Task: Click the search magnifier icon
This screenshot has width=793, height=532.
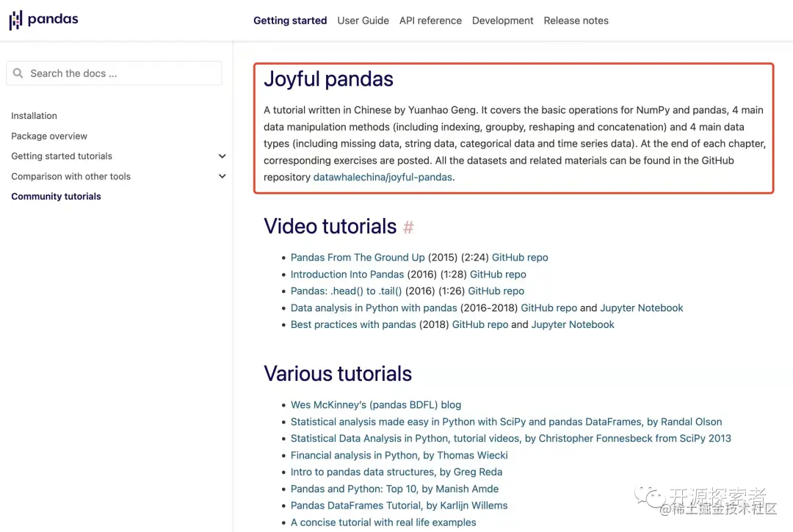Action: (18, 73)
